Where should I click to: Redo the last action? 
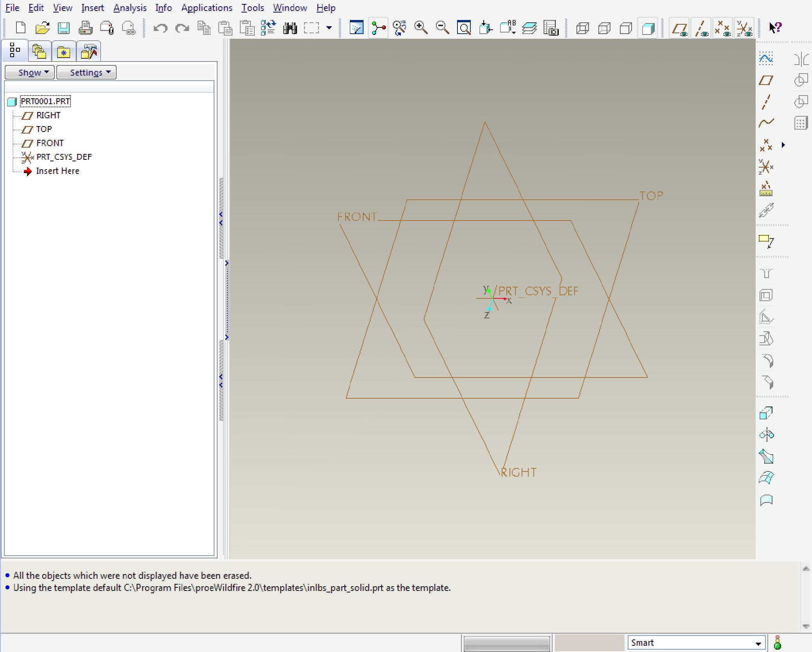(182, 28)
